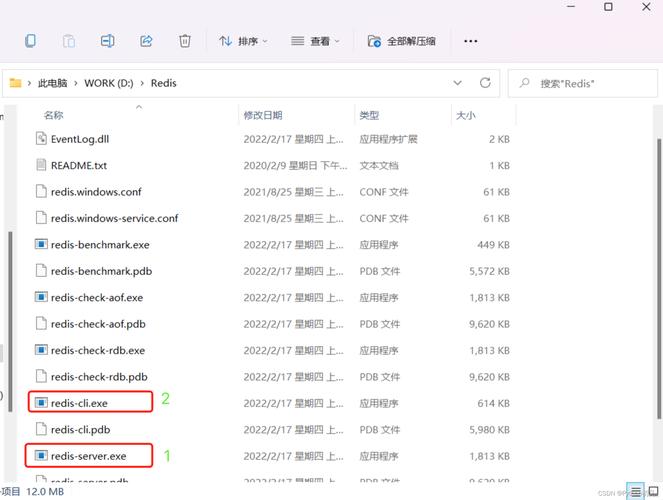Screen dimensions: 663x500
Task: Click the 5,980 KB size cell
Action: tap(489, 430)
